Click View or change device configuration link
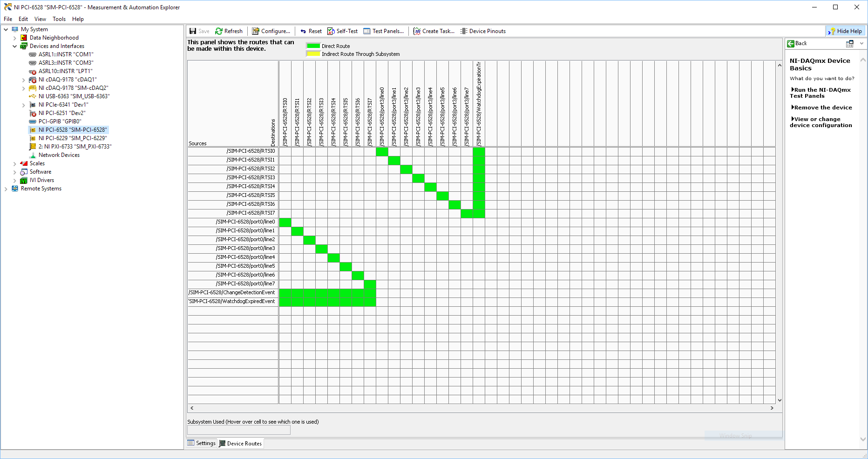Viewport: 868px width, 459px height. pos(821,122)
